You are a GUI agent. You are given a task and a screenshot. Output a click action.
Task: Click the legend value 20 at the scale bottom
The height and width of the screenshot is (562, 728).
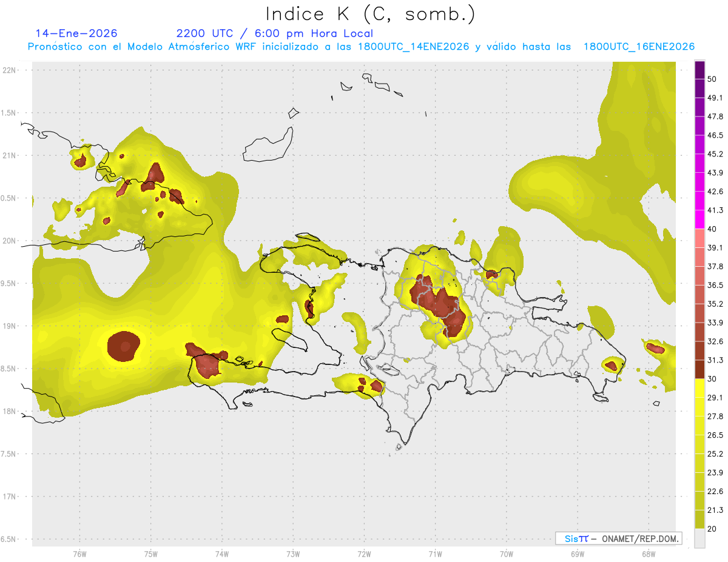pos(712,529)
